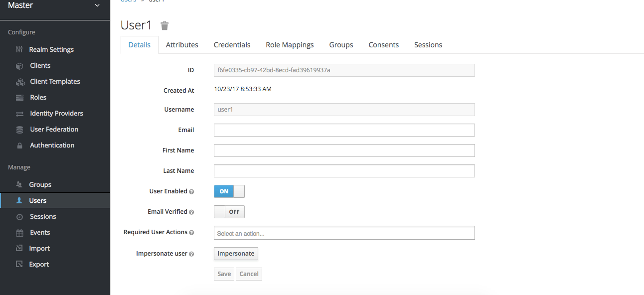The height and width of the screenshot is (295, 644).
Task: Open the Role Mappings tab
Action: click(x=290, y=45)
